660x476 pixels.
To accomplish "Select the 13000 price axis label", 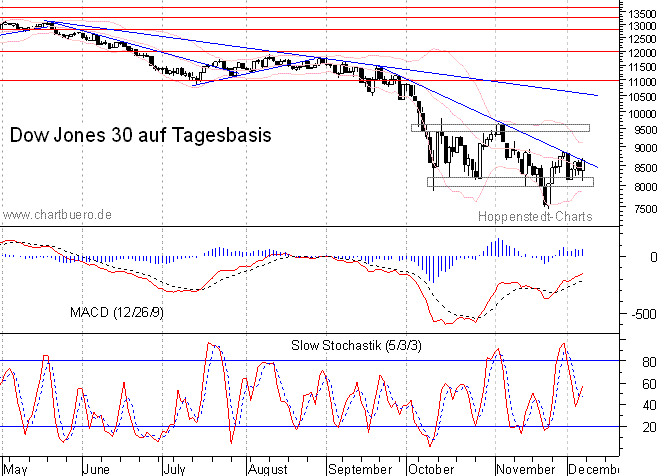I will tap(642, 26).
